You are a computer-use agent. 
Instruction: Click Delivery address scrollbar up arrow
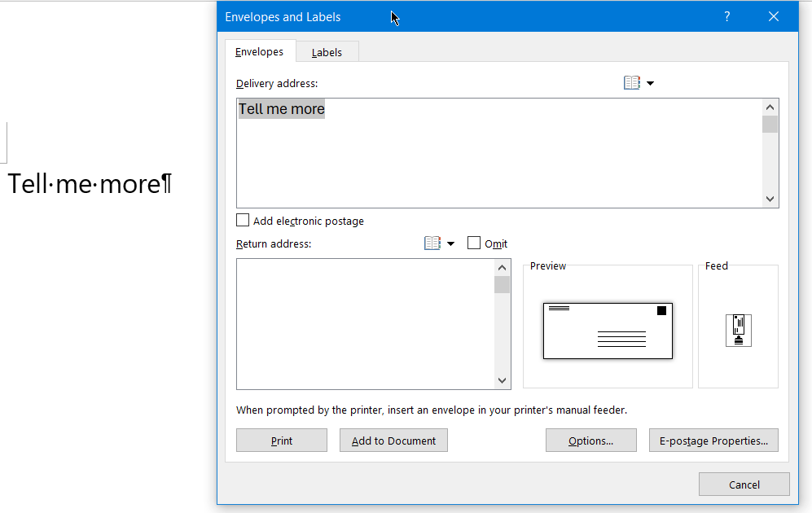[x=770, y=107]
